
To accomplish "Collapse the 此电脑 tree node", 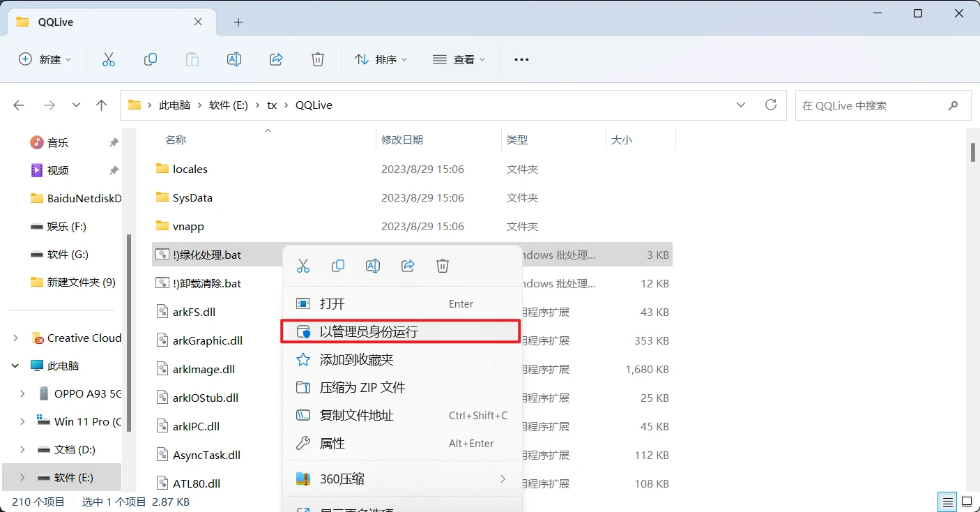I will [x=16, y=366].
